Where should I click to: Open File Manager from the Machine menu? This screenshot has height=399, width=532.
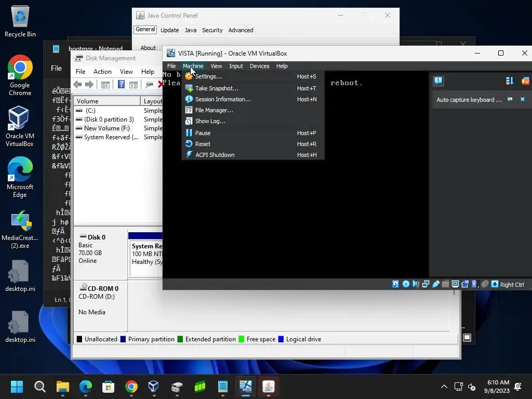pyautogui.click(x=253, y=110)
